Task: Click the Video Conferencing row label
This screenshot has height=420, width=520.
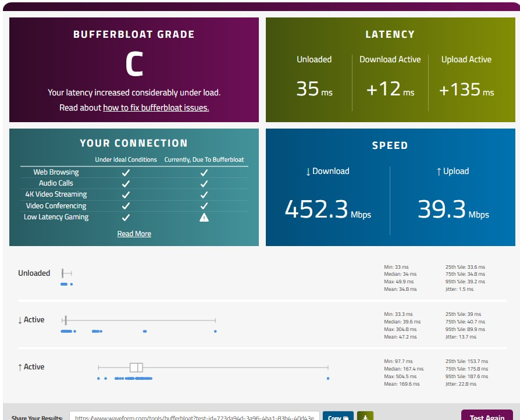Action: coord(56,206)
